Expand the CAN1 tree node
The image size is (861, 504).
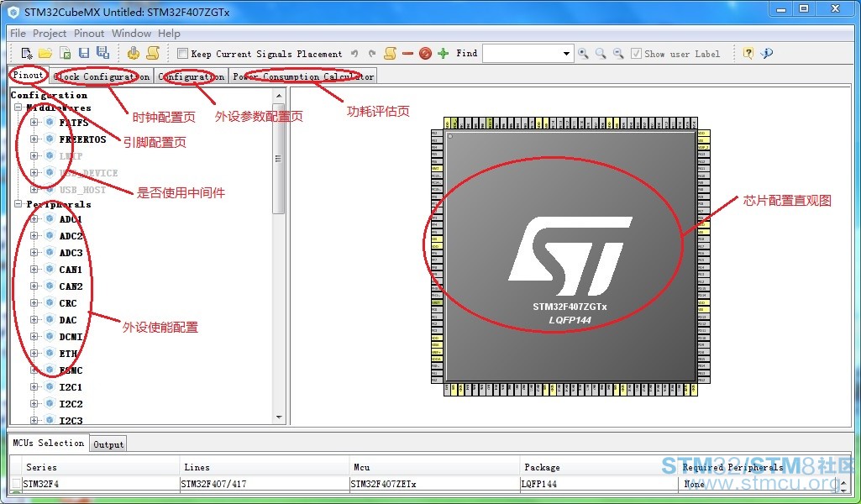(x=34, y=269)
